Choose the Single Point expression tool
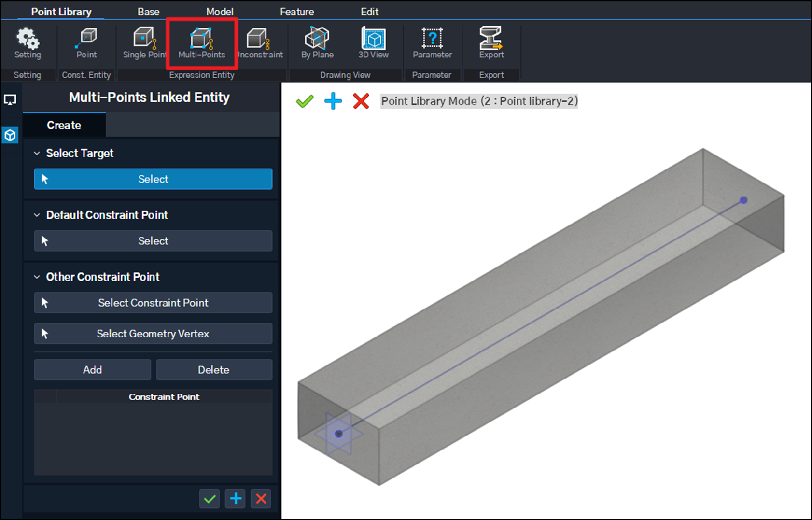Image resolution: width=812 pixels, height=520 pixels. (144, 42)
